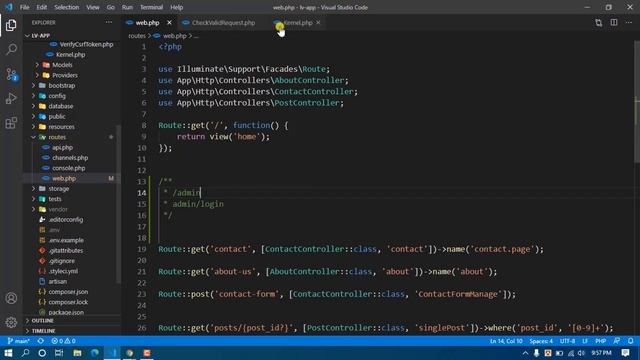
Task: Expand the Providers folder
Action: click(64, 75)
